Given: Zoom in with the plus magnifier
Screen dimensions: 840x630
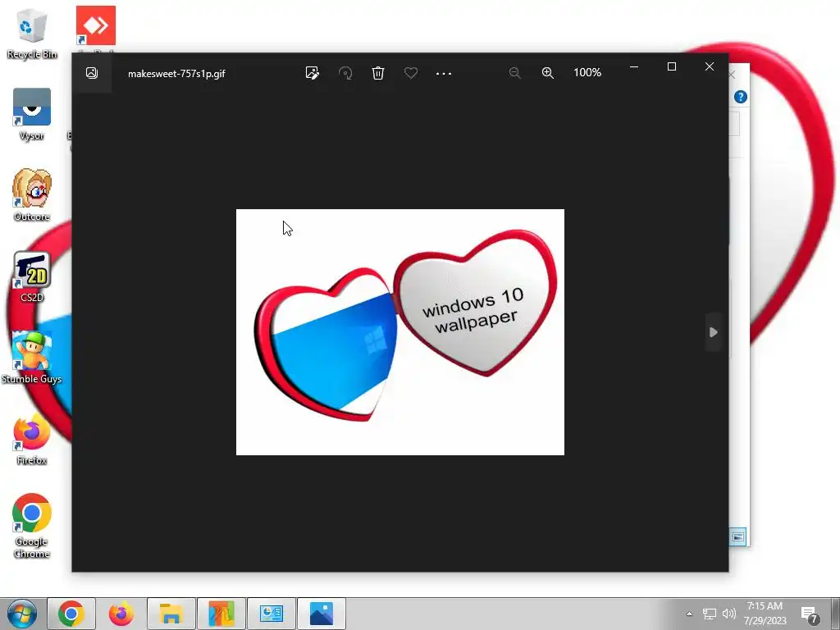Looking at the screenshot, I should click(547, 73).
